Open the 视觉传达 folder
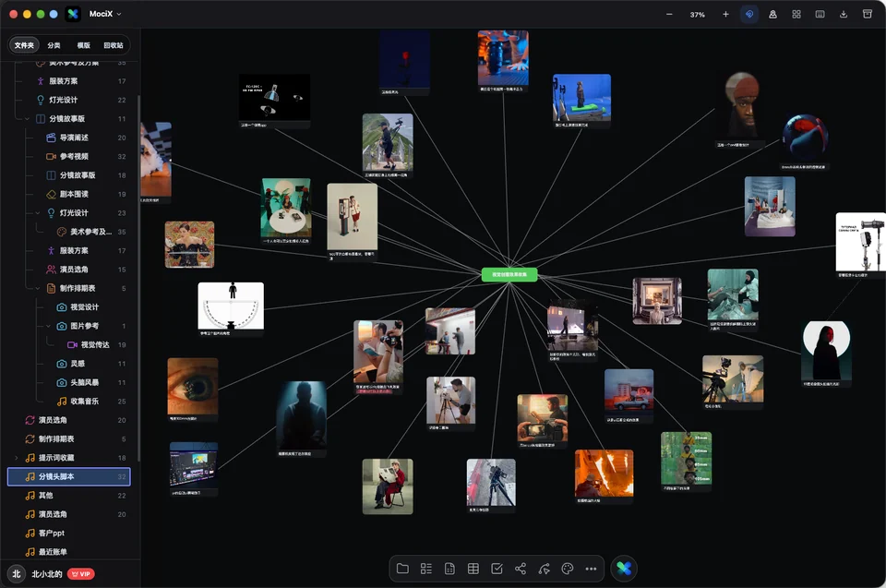Viewport: 886px width, 588px height. pos(96,345)
